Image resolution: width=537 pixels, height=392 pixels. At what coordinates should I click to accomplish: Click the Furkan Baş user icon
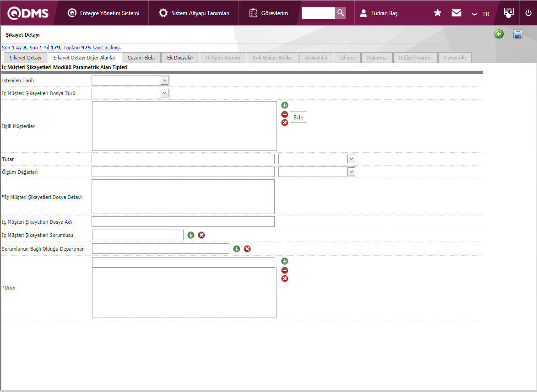[363, 13]
